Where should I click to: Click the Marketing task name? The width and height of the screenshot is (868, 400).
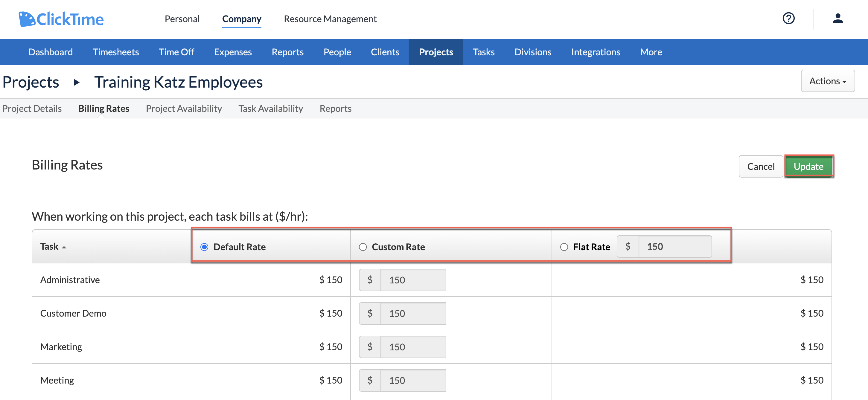click(61, 347)
